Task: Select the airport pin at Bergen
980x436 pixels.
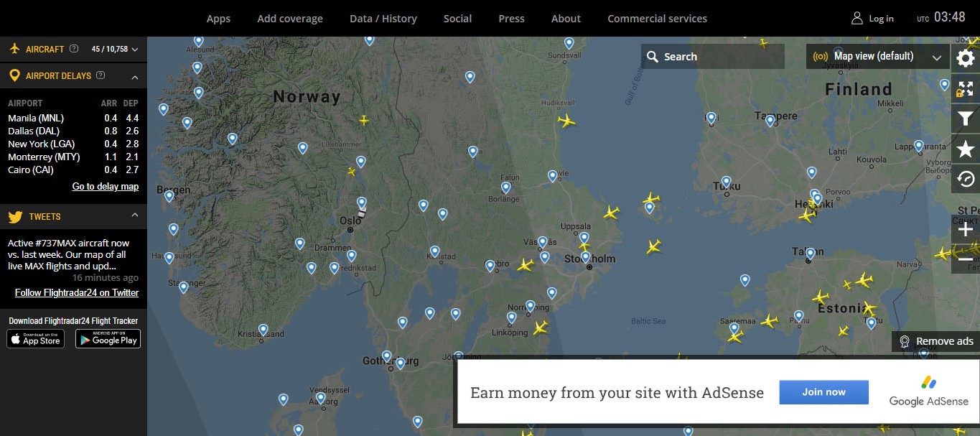Action: 169,195
